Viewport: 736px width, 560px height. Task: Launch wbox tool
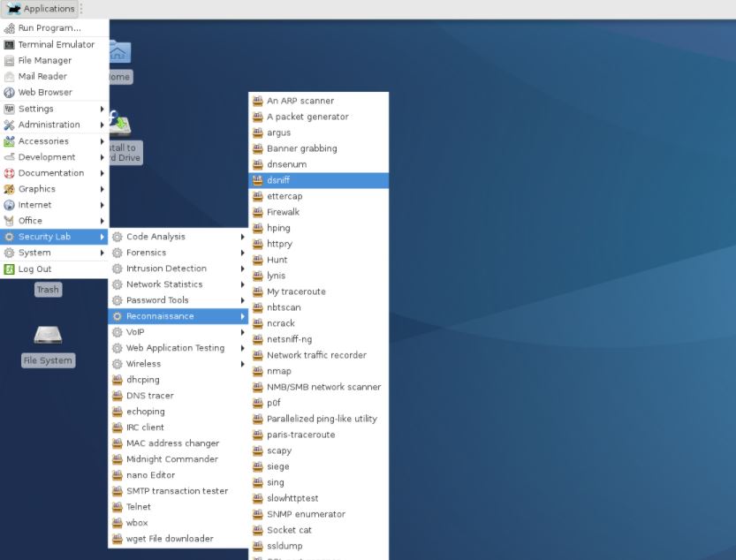click(178, 523)
